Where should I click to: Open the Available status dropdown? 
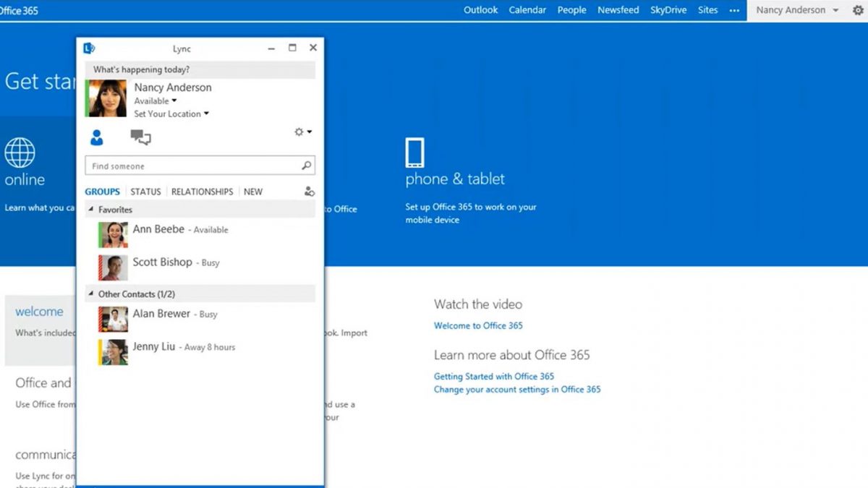(155, 101)
